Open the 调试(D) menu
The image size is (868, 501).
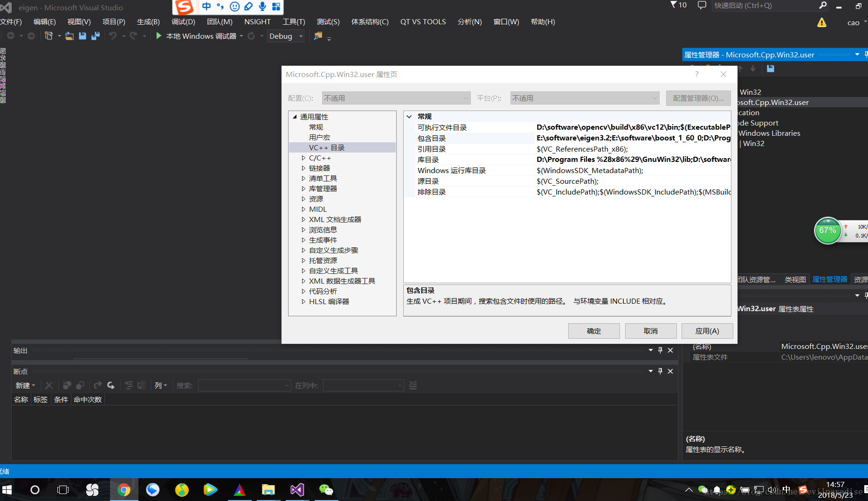tap(183, 22)
